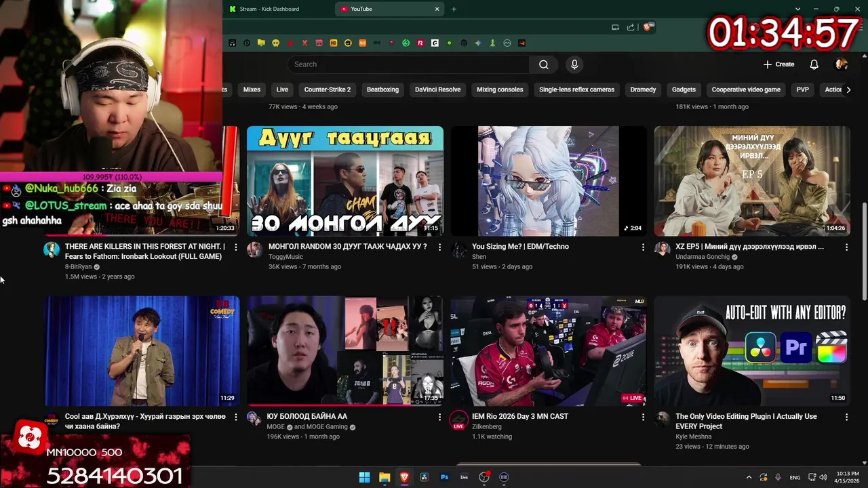868x488 pixels.
Task: Open the headphones bookmark icon
Action: point(232,43)
